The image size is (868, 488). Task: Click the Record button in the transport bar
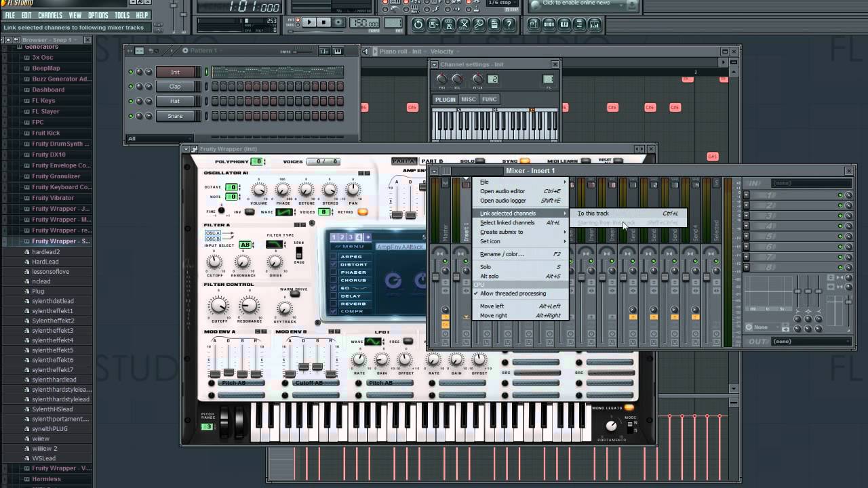click(x=338, y=22)
